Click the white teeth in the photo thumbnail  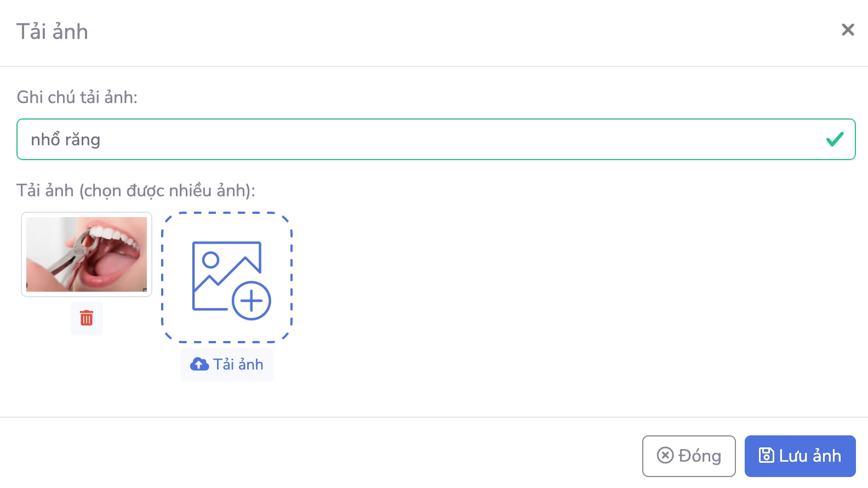[118, 235]
